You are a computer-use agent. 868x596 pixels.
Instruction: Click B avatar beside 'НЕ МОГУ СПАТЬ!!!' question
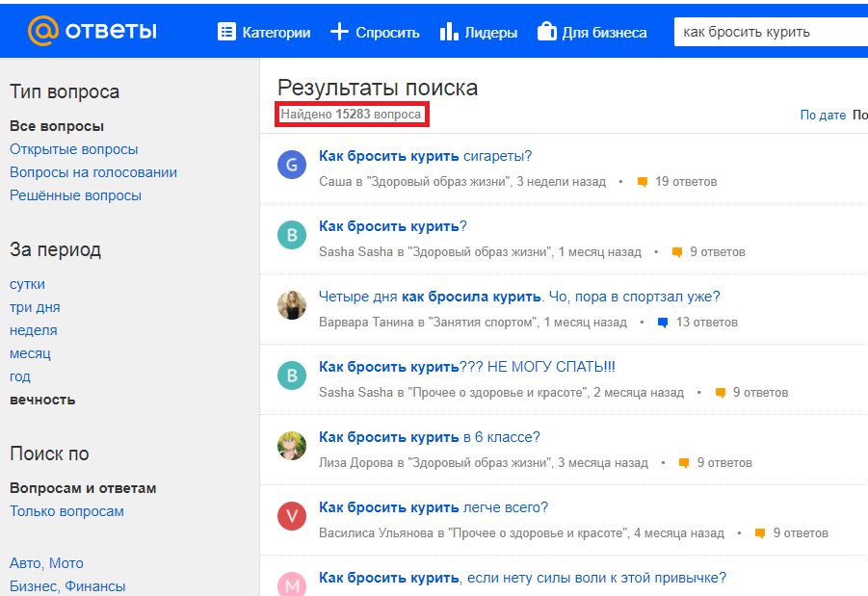(x=292, y=376)
